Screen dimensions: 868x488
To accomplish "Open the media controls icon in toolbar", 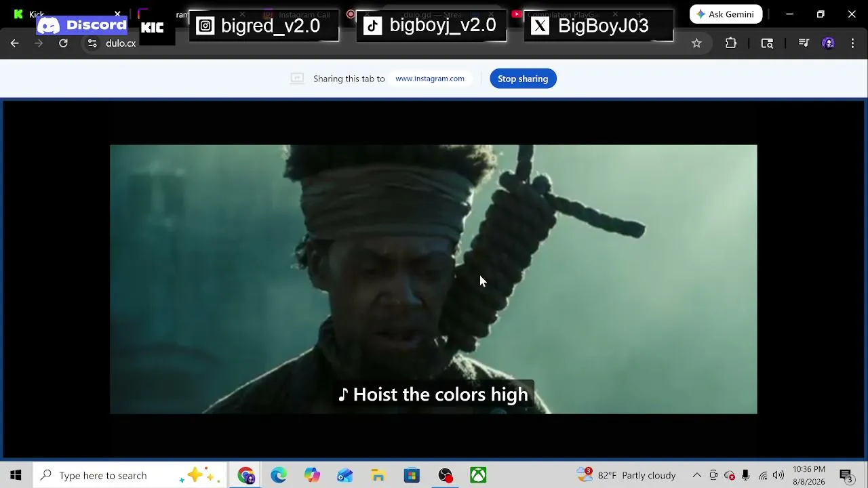I will pos(804,43).
